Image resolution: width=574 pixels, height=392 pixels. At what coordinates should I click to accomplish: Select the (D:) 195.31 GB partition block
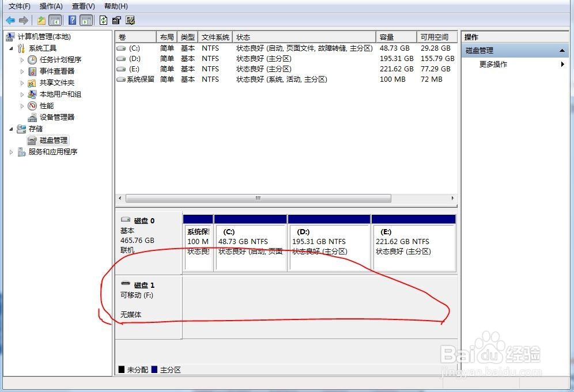[x=329, y=243]
